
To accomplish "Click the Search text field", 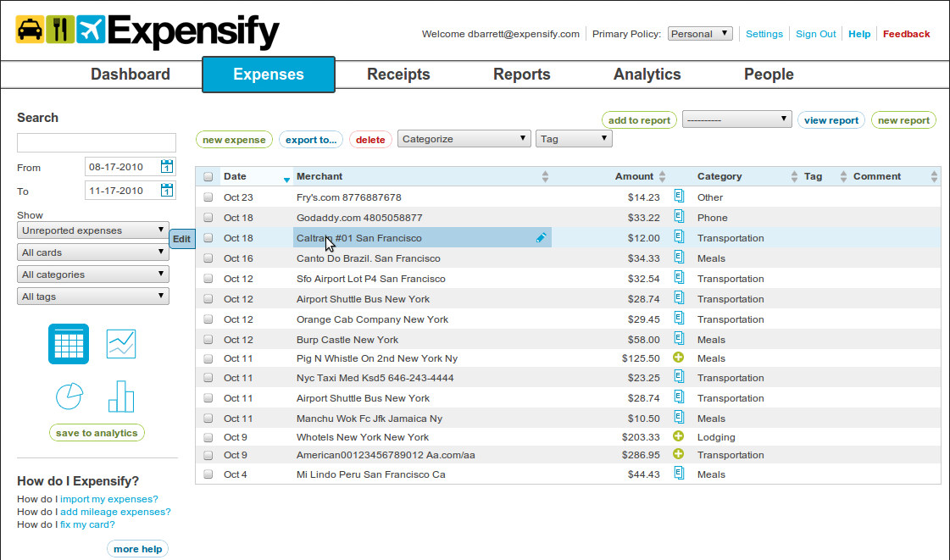I will point(96,141).
